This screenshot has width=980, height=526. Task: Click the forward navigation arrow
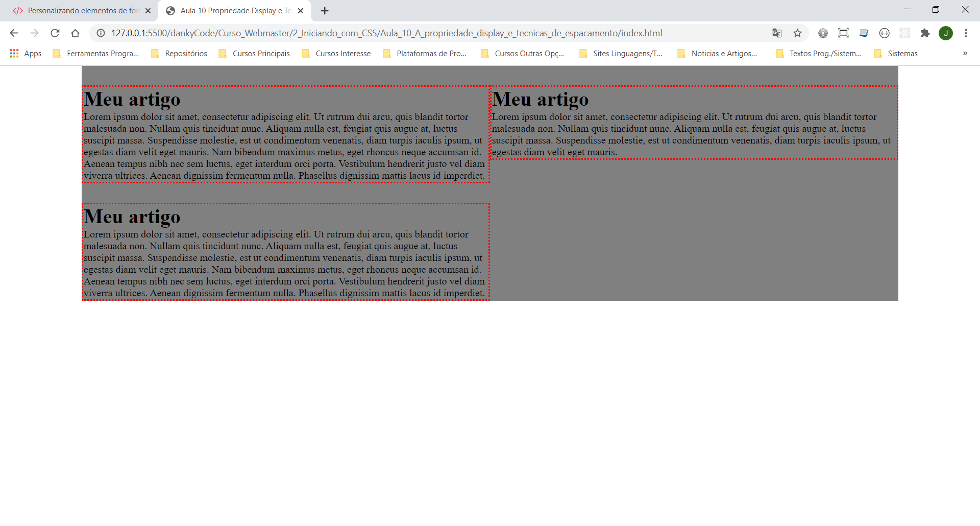pyautogui.click(x=34, y=33)
